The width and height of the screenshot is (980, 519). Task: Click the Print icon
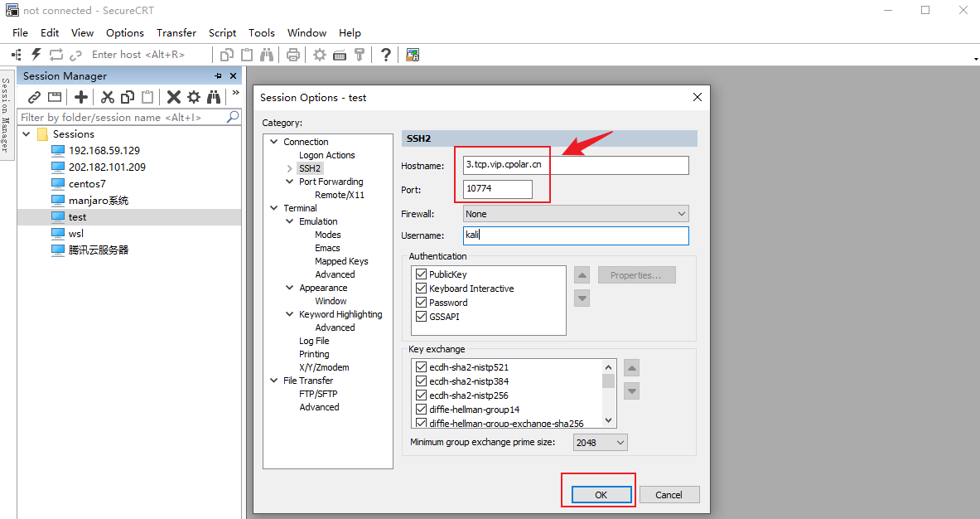coord(292,55)
